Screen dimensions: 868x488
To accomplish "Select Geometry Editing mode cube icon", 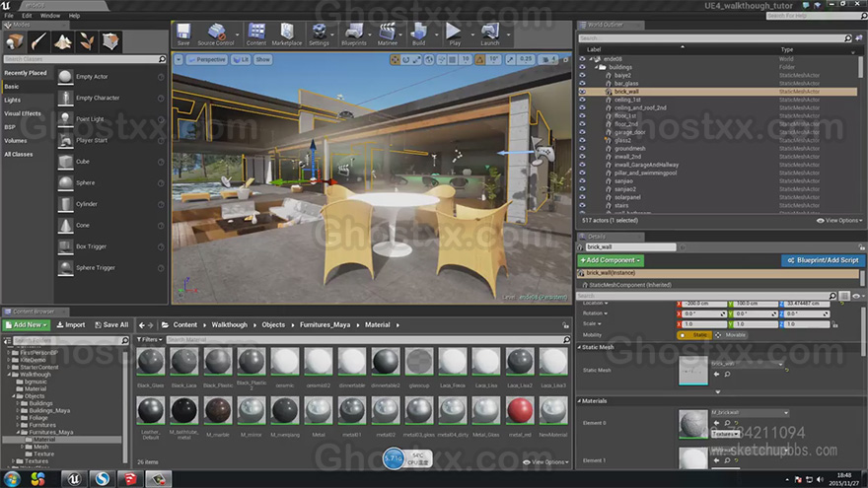I will pyautogui.click(x=110, y=41).
